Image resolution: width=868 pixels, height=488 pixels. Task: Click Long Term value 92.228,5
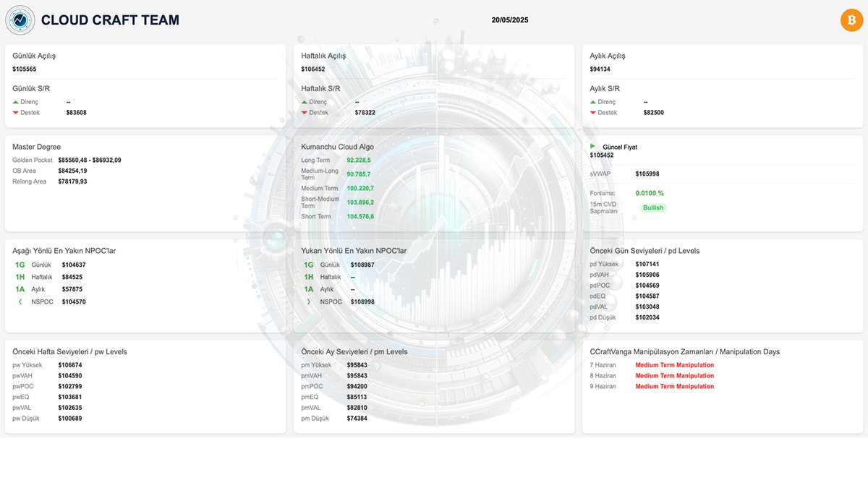tap(359, 160)
